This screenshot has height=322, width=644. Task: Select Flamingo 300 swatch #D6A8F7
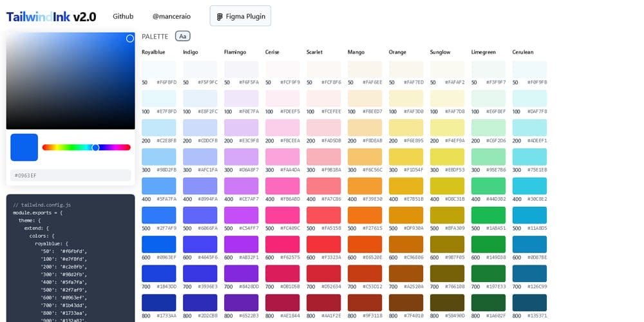click(241, 157)
